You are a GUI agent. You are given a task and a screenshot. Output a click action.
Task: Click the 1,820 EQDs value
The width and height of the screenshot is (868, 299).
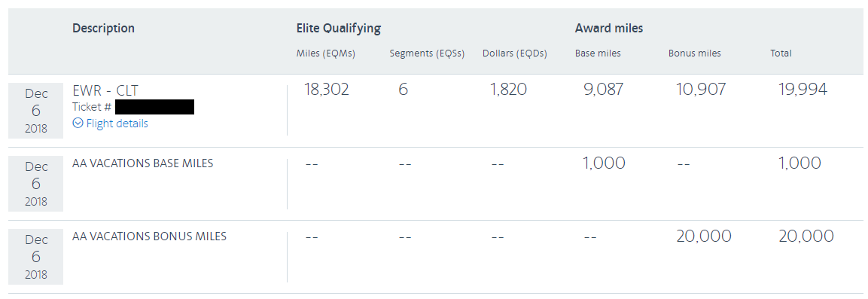[508, 90]
